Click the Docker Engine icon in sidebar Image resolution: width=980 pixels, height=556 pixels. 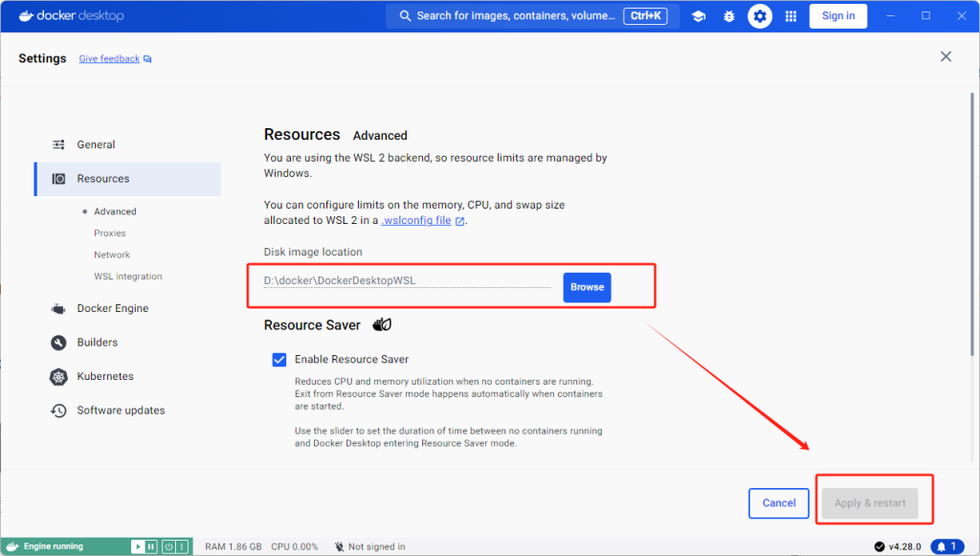[58, 308]
